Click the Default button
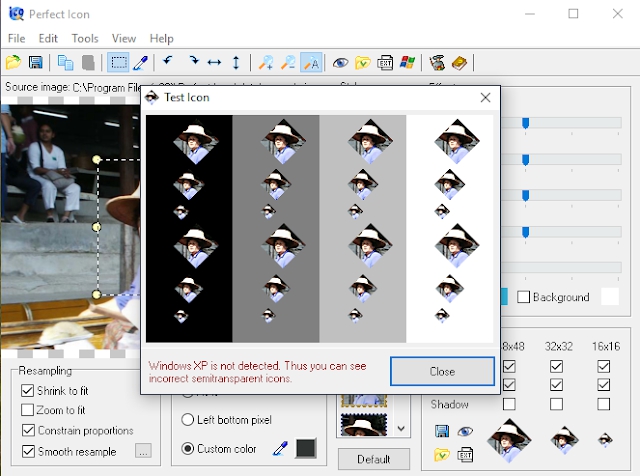This screenshot has width=640, height=476. (x=373, y=459)
